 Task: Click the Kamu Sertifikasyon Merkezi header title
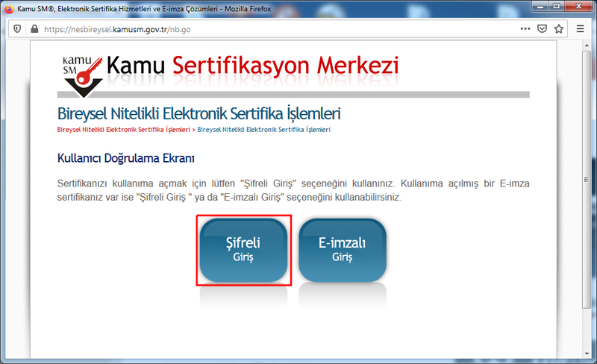click(252, 66)
